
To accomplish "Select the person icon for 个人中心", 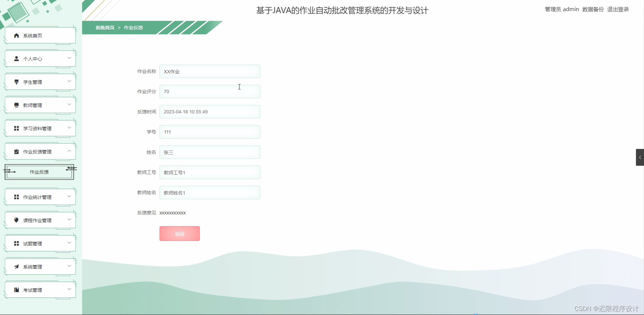I will (x=16, y=58).
